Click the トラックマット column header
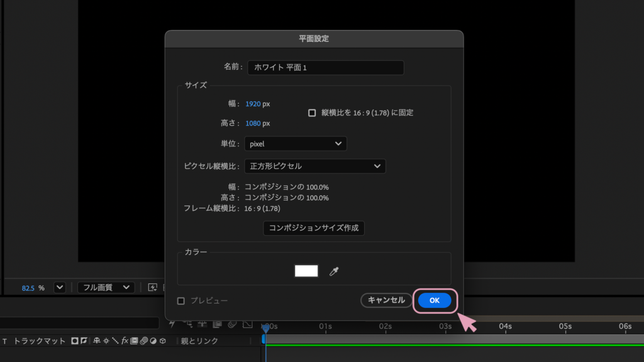 tap(40, 341)
